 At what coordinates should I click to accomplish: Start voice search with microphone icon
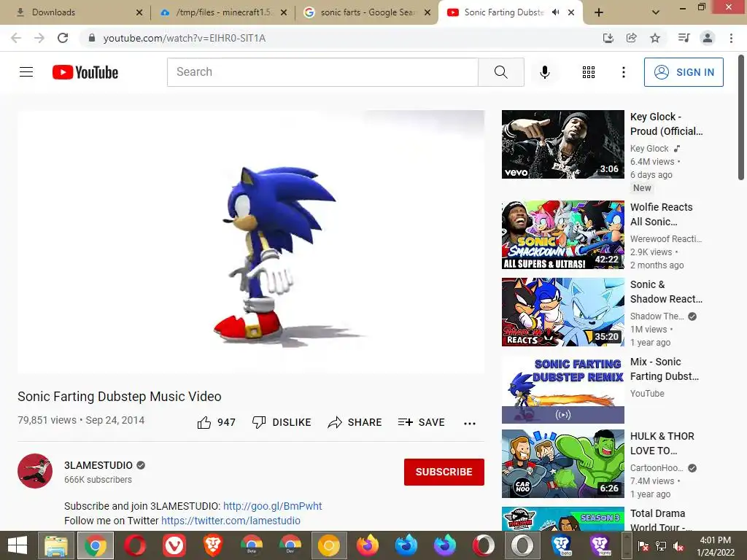tap(544, 72)
